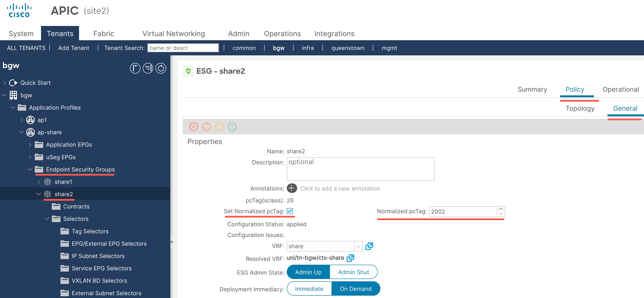Screen dimensions: 644x298
Task: Set Deployment Immediacy to On Demand
Action: tap(355, 289)
